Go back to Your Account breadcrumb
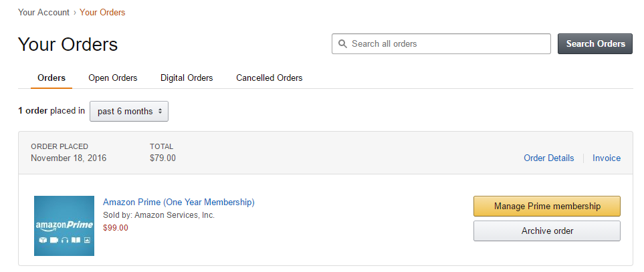Viewport: 644px width, 272px height. point(43,12)
